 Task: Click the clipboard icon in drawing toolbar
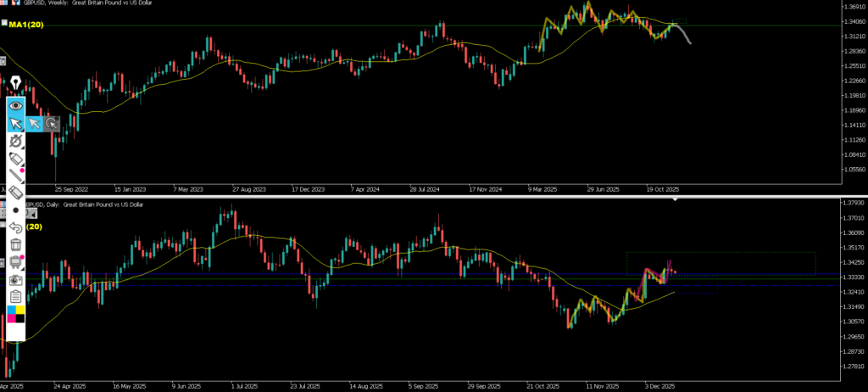point(15,296)
